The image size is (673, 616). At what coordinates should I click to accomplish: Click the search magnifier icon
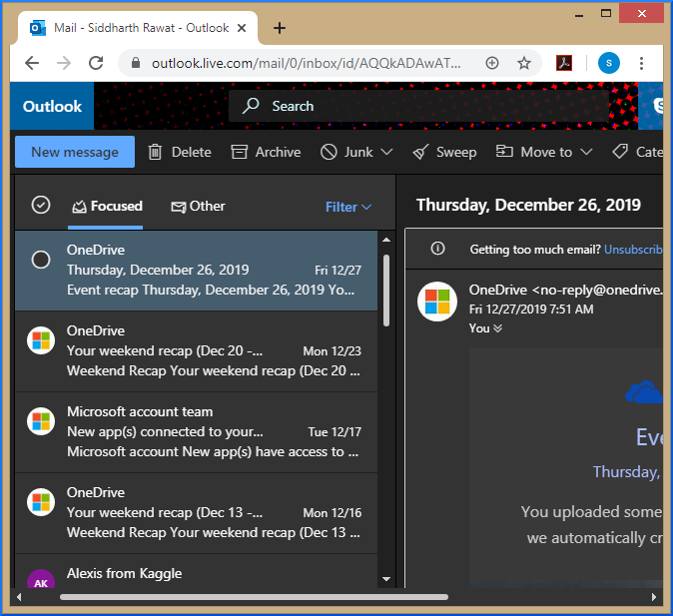click(251, 106)
